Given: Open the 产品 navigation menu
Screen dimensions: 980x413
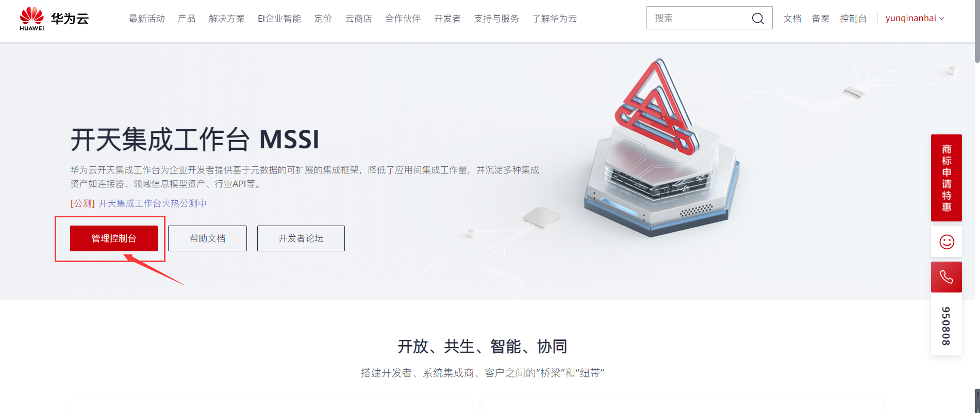Looking at the screenshot, I should 187,19.
